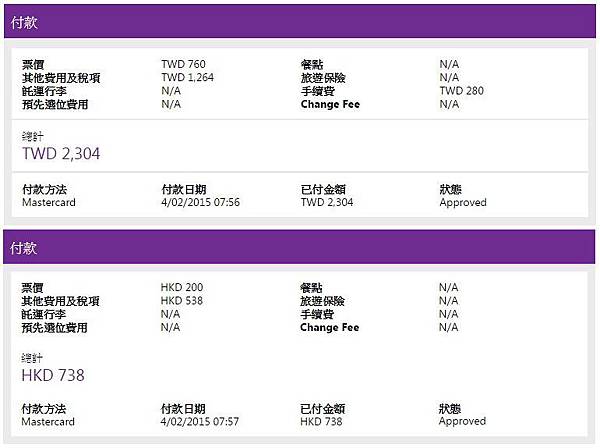Screen dimensions: 600x448
Task: Select the TWD 760 fare value
Action: [x=183, y=64]
